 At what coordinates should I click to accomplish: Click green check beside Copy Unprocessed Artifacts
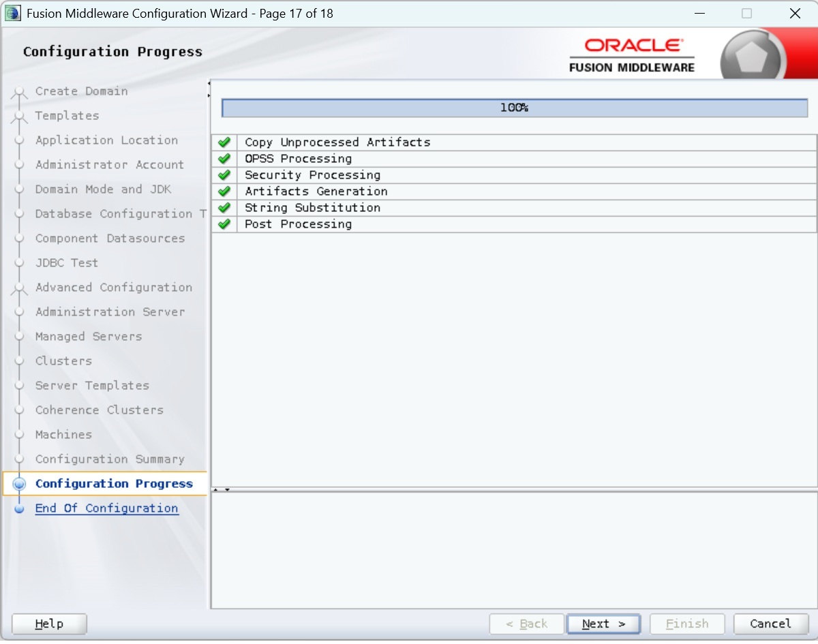pyautogui.click(x=224, y=142)
